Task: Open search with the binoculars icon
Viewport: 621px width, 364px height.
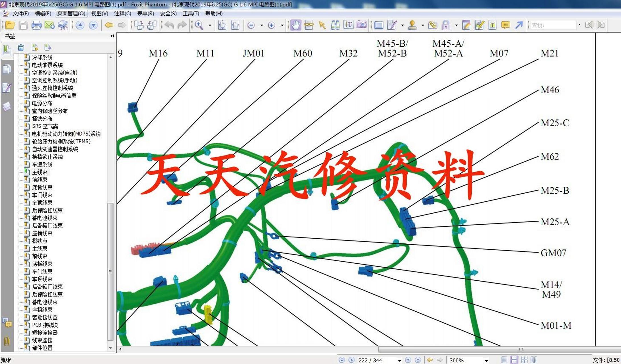Action: [335, 25]
